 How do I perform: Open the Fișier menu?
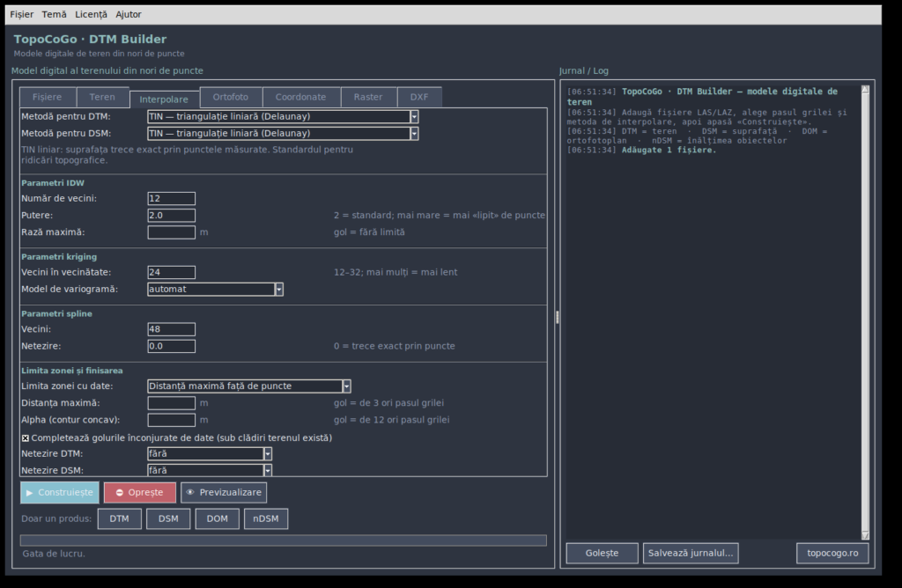[x=22, y=14]
